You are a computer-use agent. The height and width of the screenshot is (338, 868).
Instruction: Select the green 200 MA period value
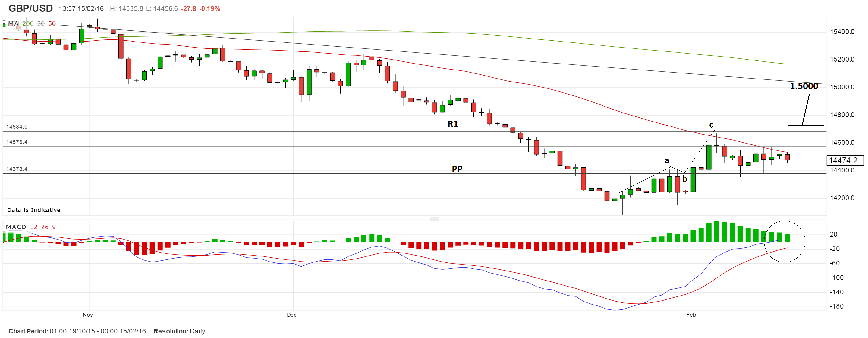[28, 23]
